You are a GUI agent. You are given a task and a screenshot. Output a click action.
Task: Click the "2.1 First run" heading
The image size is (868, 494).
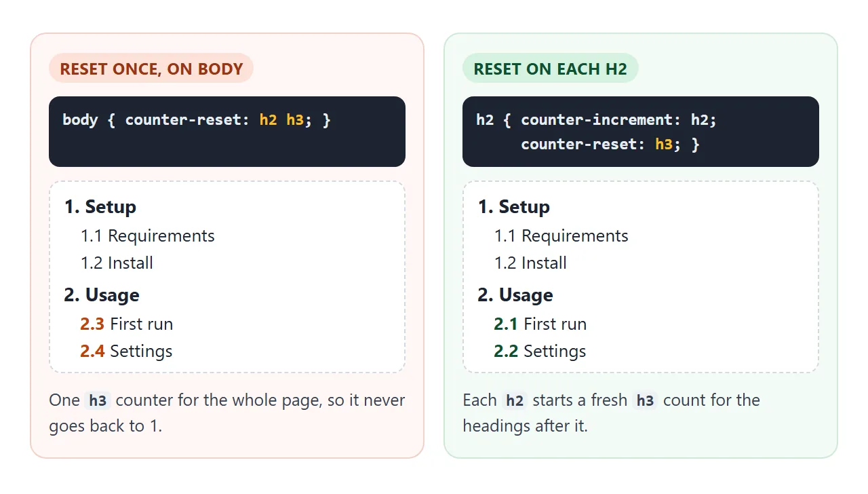(540, 324)
